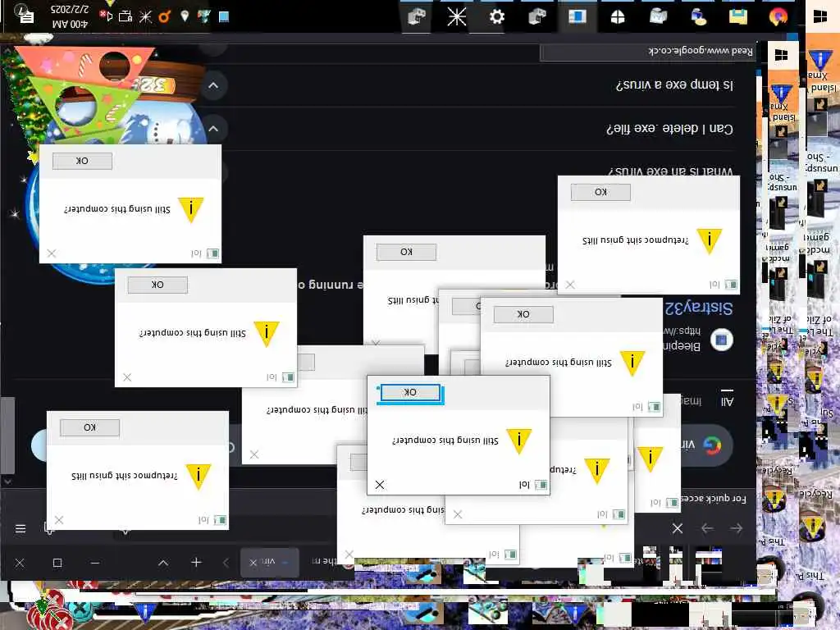Viewport: 840px width, 630px height.
Task: Click the focused blue-outlined OK button
Action: [x=410, y=393]
